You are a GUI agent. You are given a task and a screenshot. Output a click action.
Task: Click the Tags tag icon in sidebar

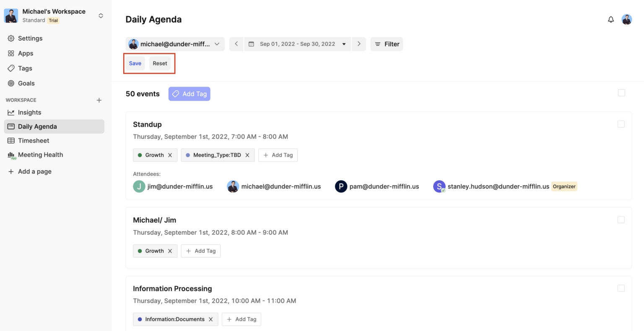(11, 68)
